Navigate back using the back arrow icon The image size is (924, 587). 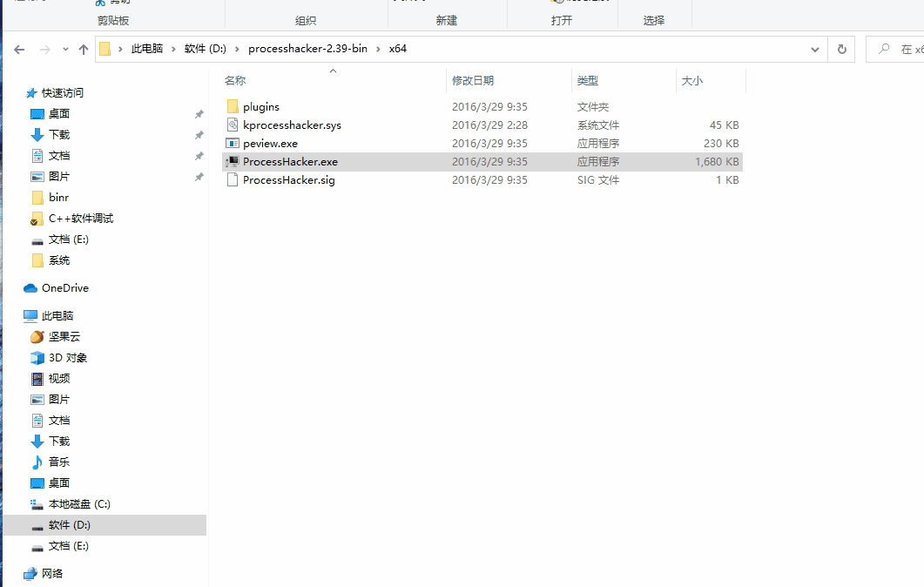pos(18,49)
